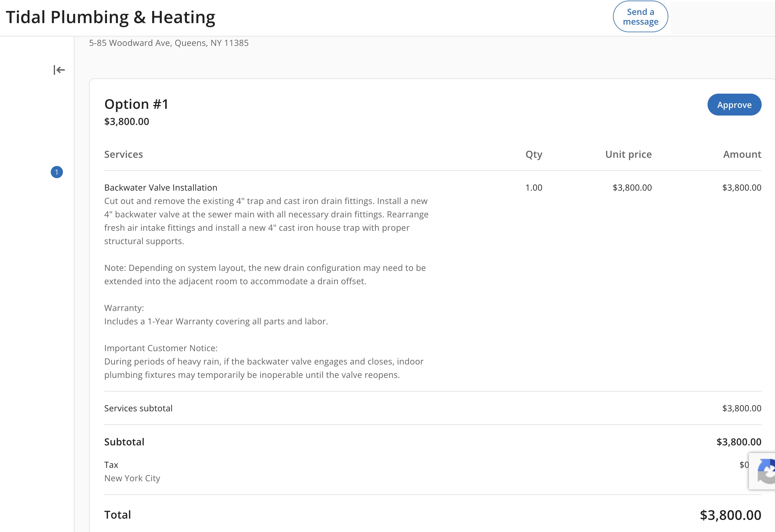Approve Option #1 estimate
Image resolution: width=775 pixels, height=532 pixels.
[x=734, y=105]
